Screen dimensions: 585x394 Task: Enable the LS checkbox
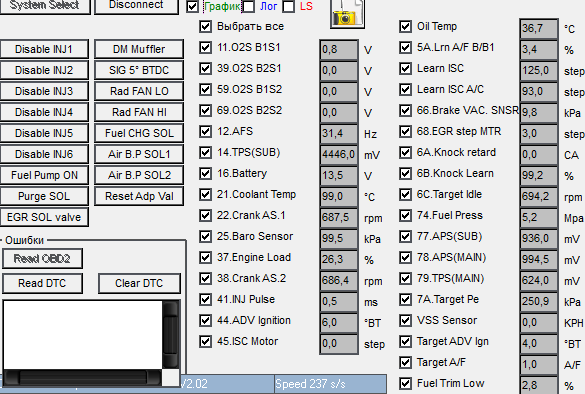pos(288,6)
